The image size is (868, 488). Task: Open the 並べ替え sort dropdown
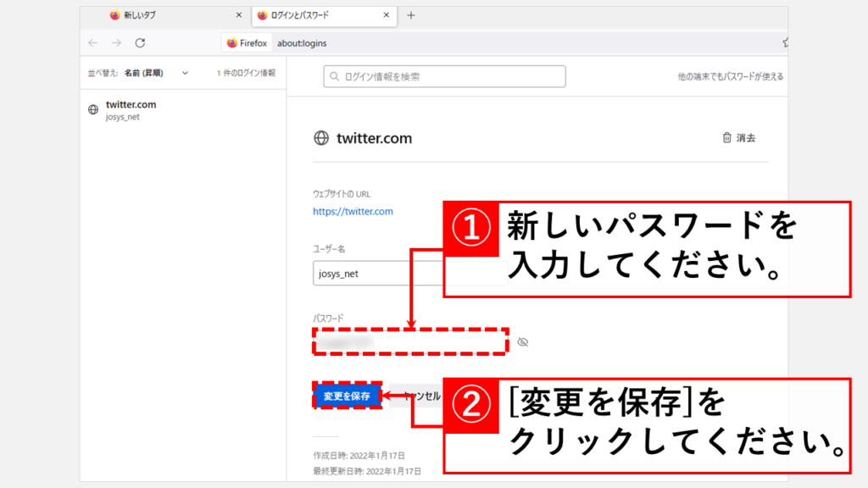[144, 73]
